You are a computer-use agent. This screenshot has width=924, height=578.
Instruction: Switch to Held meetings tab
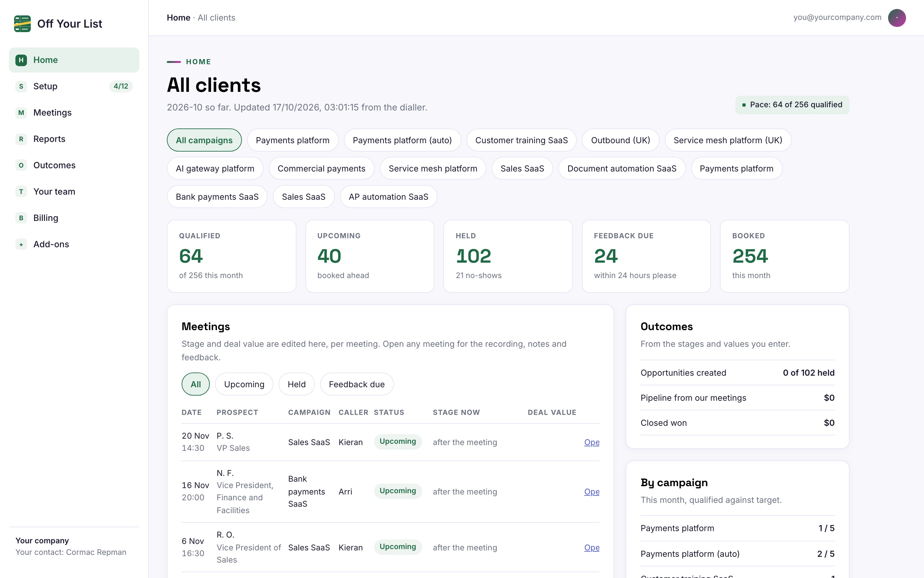pyautogui.click(x=297, y=384)
